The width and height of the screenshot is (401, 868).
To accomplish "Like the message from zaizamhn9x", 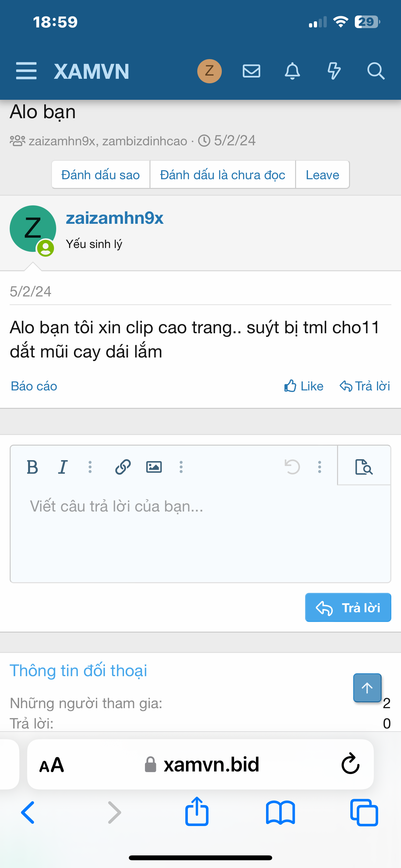I will (303, 386).
